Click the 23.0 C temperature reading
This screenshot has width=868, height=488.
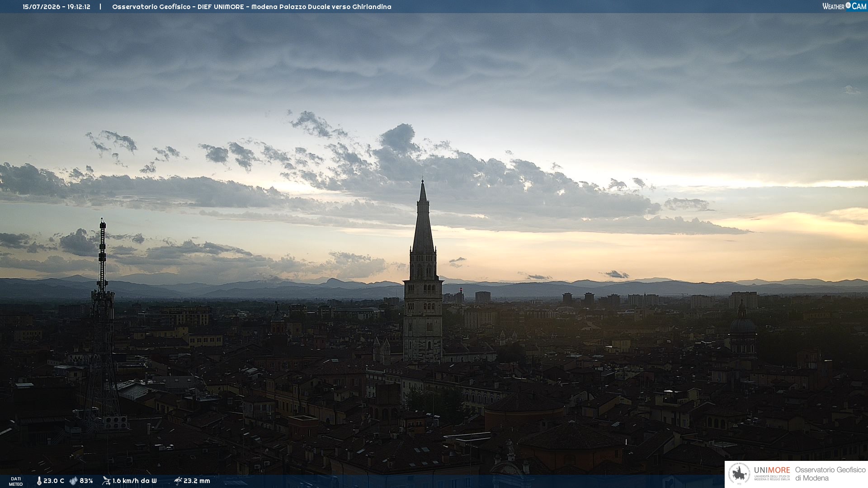[x=54, y=481]
